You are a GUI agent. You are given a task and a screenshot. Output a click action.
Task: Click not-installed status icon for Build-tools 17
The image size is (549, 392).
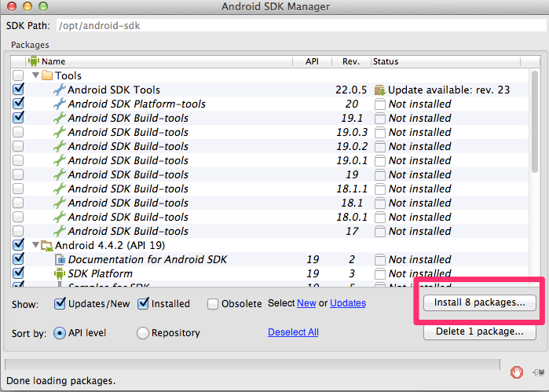tap(380, 231)
